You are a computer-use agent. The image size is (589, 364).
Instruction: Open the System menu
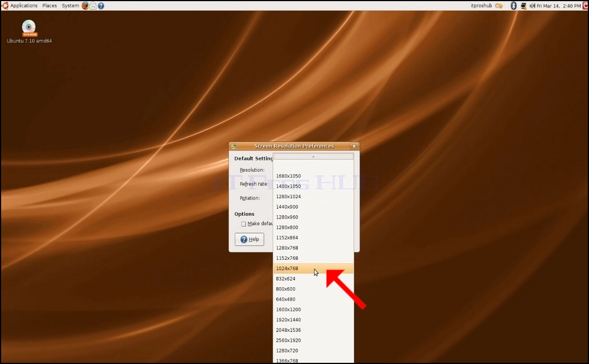coord(70,6)
